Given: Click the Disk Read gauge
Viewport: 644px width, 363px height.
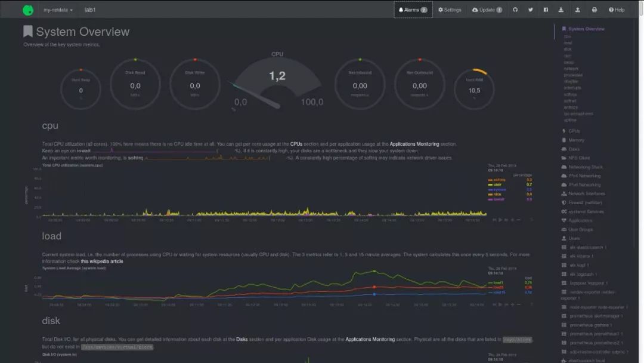Looking at the screenshot, I should pos(135,84).
